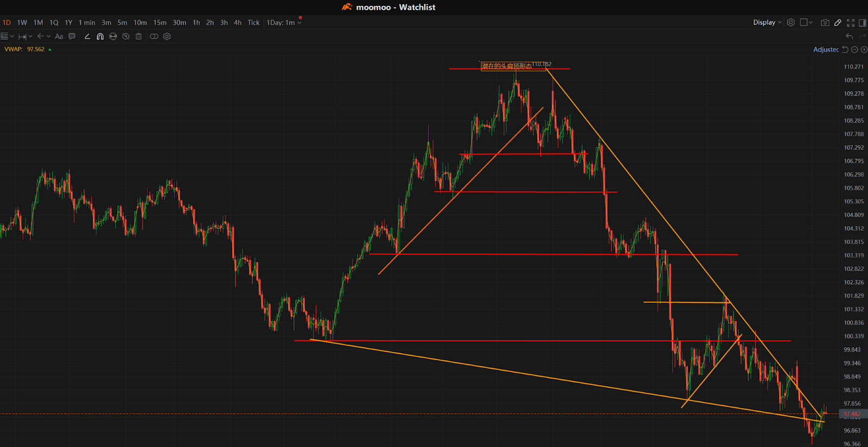Click the 110.182 high price label

click(x=541, y=64)
